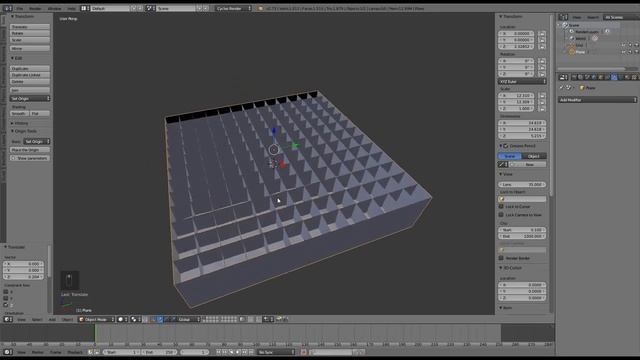The height and width of the screenshot is (360, 640).
Task: Open the Add menu in 3D View header
Action: (52, 319)
